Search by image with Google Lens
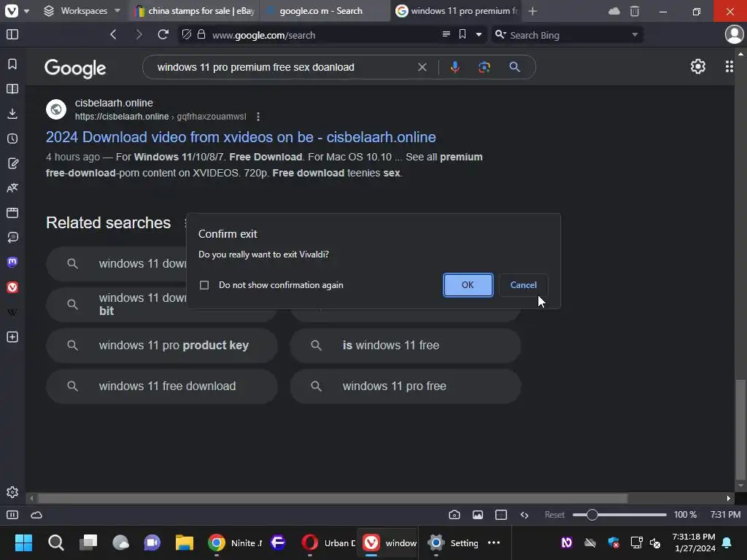The width and height of the screenshot is (747, 560). tap(484, 67)
